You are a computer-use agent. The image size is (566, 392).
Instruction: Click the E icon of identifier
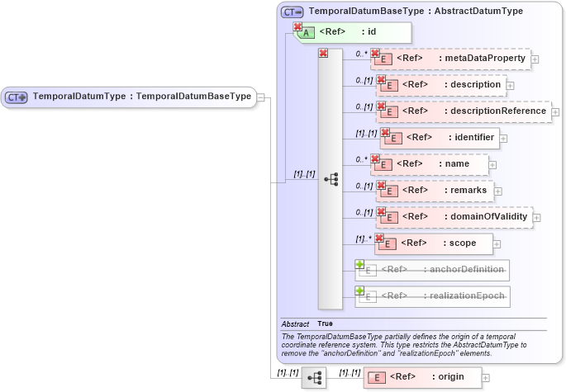tap(393, 139)
